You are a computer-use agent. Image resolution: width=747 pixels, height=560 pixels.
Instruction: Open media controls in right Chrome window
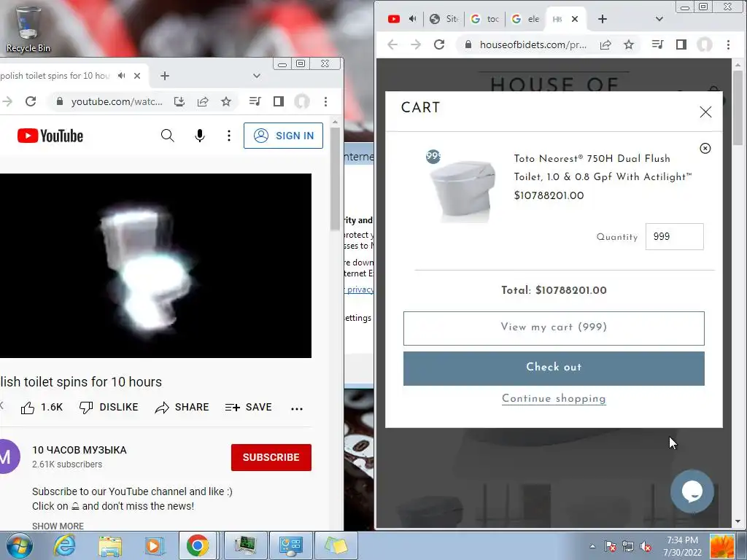coord(657,44)
